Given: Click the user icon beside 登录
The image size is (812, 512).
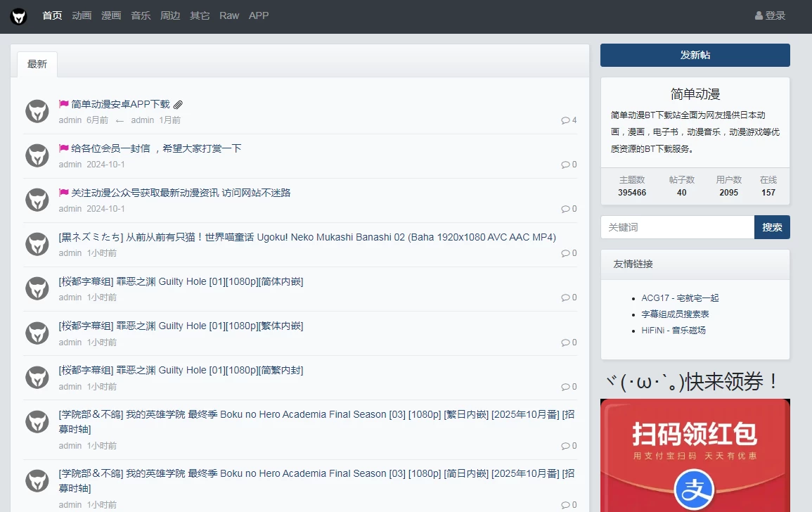Looking at the screenshot, I should [x=759, y=16].
